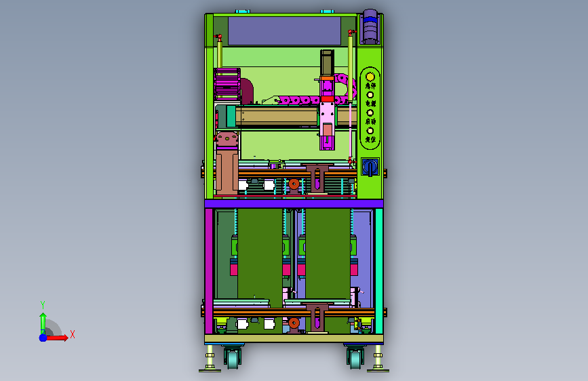The image size is (588, 381).
Task: Select the left leveling foot pad
Action: (210, 370)
